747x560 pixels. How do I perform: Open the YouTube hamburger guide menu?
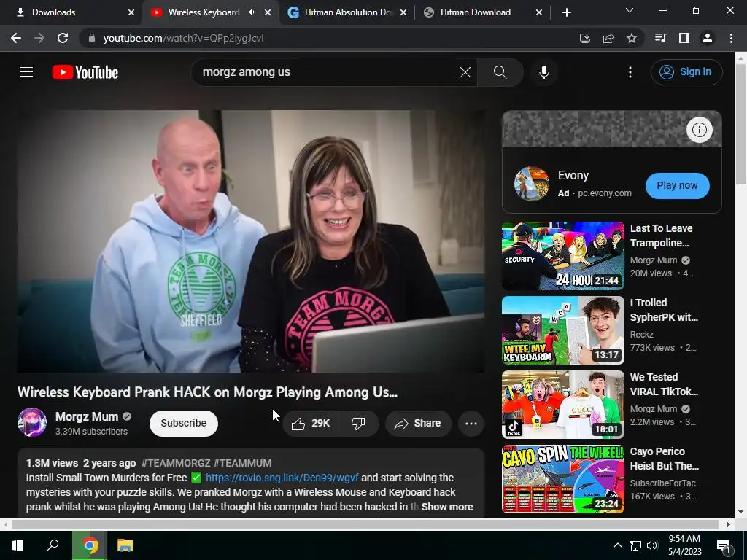26,72
